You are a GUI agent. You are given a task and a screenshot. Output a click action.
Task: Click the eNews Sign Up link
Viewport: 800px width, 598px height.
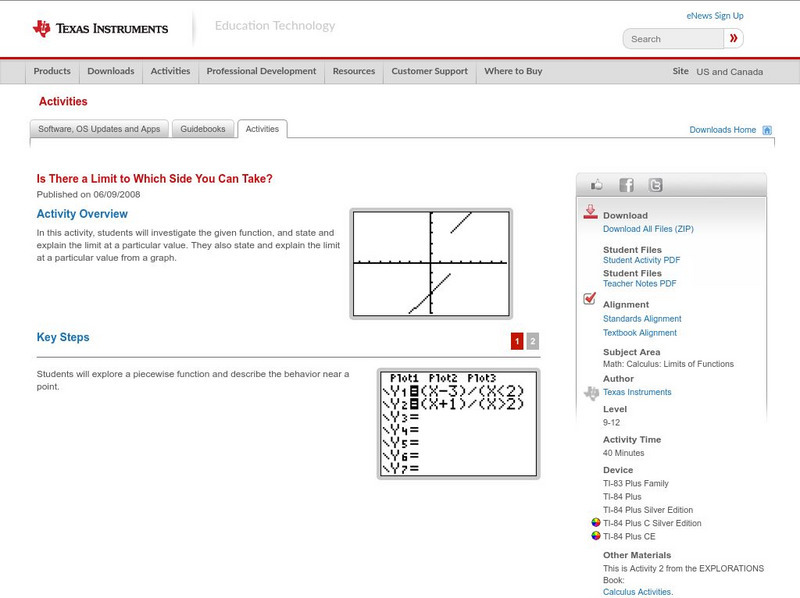click(715, 16)
